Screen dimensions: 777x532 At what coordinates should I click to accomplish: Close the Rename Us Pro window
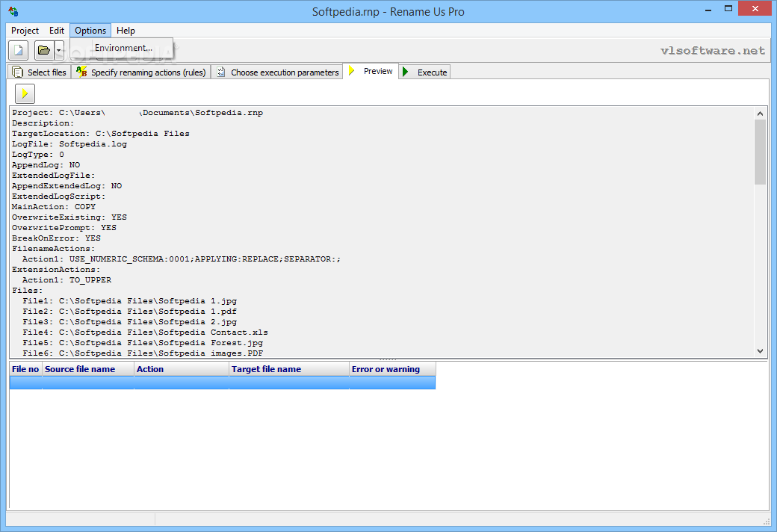click(x=755, y=8)
